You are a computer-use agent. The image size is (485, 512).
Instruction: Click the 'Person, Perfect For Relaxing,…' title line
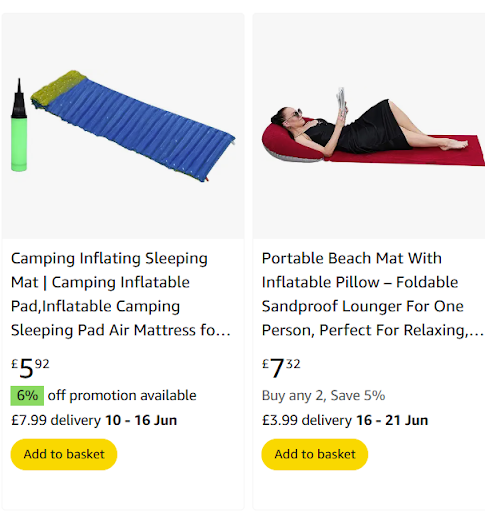(373, 330)
